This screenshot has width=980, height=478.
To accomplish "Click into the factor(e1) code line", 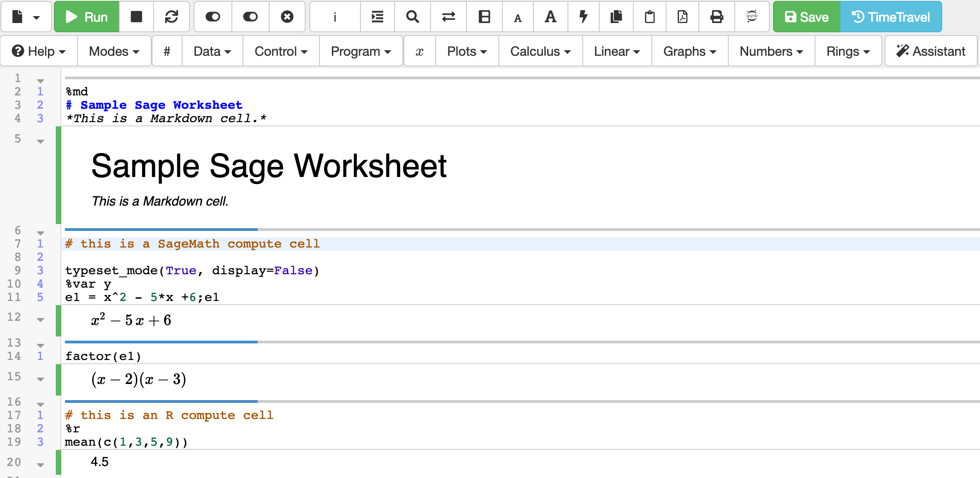I will tap(103, 356).
